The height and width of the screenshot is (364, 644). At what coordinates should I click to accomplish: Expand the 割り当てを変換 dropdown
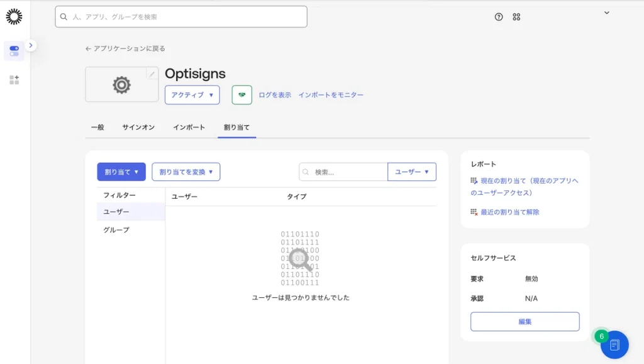[186, 172]
